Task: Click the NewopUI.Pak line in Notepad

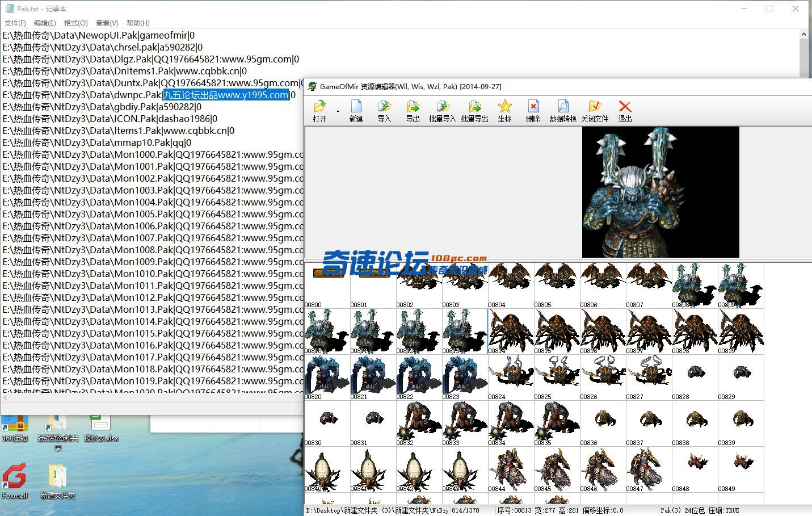Action: pos(99,35)
